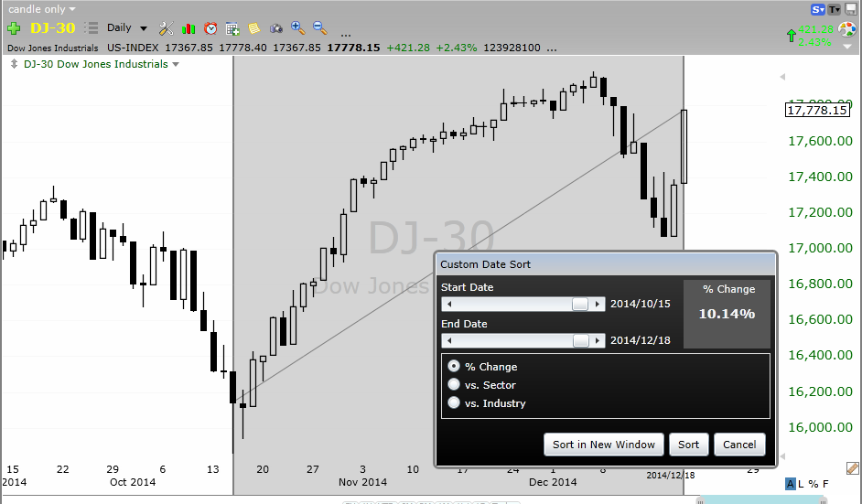Click the Sort in New Window button

(x=604, y=445)
